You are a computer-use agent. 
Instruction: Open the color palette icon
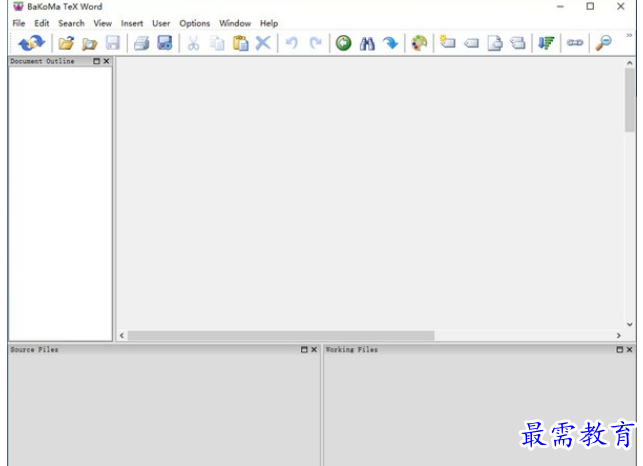[419, 43]
